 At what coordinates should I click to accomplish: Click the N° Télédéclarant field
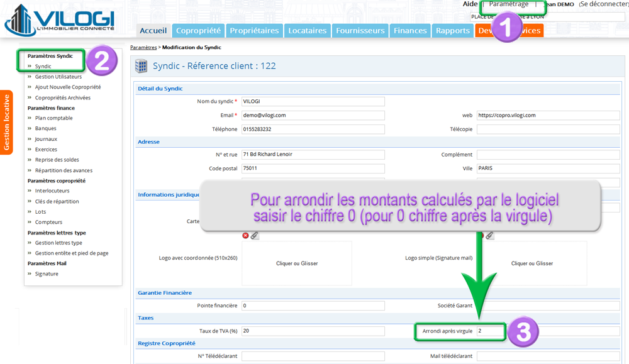click(x=313, y=356)
